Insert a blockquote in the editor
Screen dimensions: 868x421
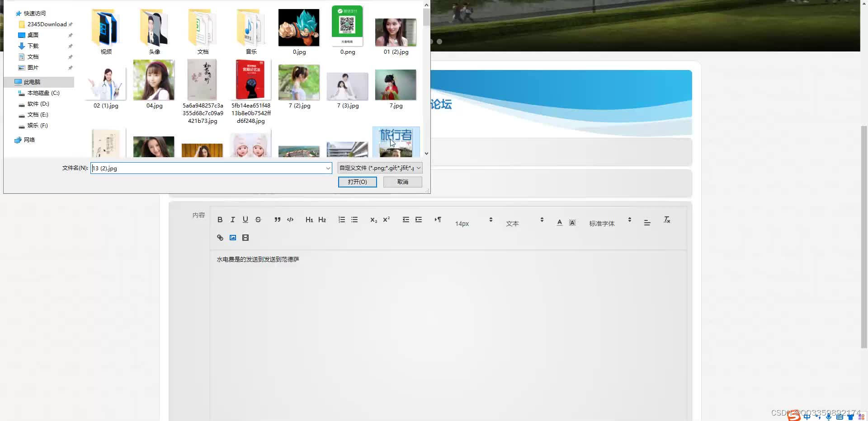coord(277,220)
